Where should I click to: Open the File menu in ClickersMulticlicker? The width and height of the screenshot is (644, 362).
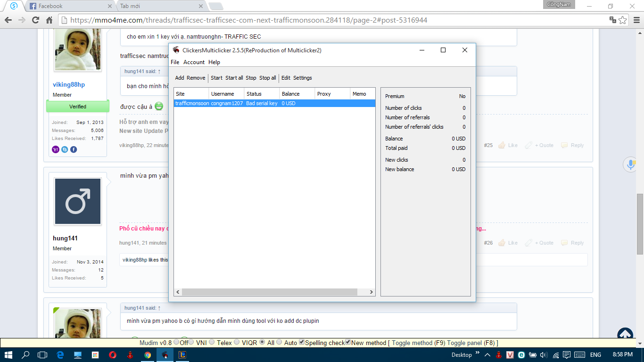175,62
